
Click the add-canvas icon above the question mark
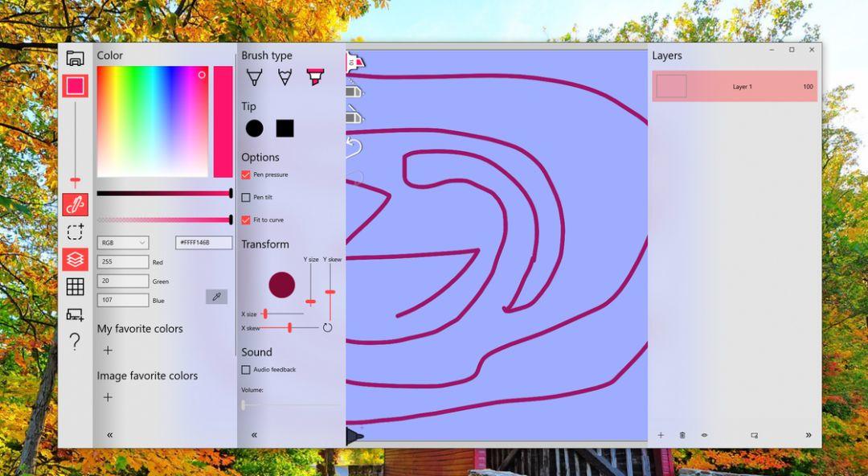click(76, 314)
